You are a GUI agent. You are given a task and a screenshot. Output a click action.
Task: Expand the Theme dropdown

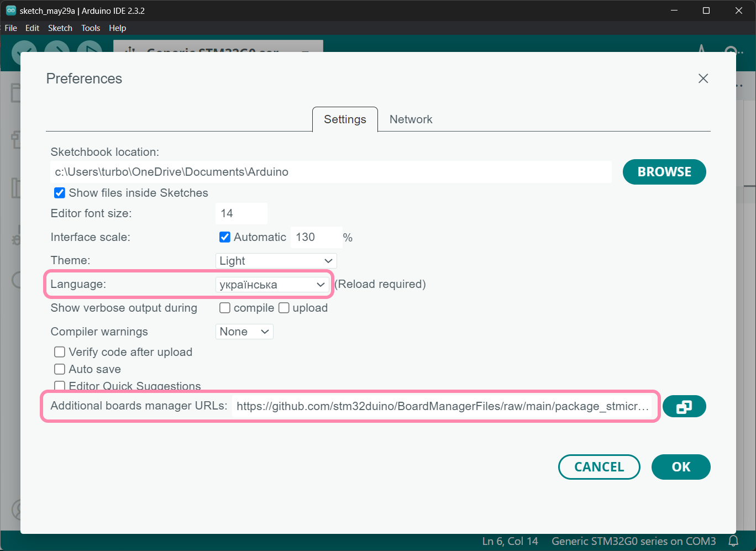click(x=275, y=261)
